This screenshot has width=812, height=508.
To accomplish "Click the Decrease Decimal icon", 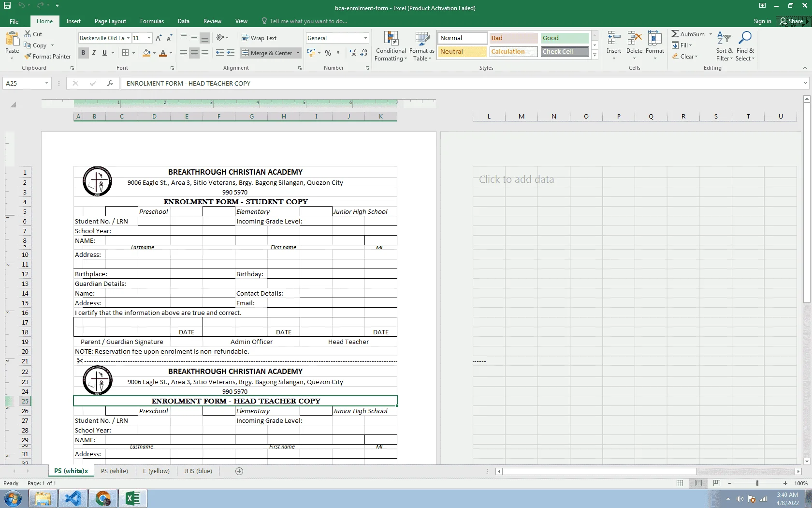I will click(364, 53).
